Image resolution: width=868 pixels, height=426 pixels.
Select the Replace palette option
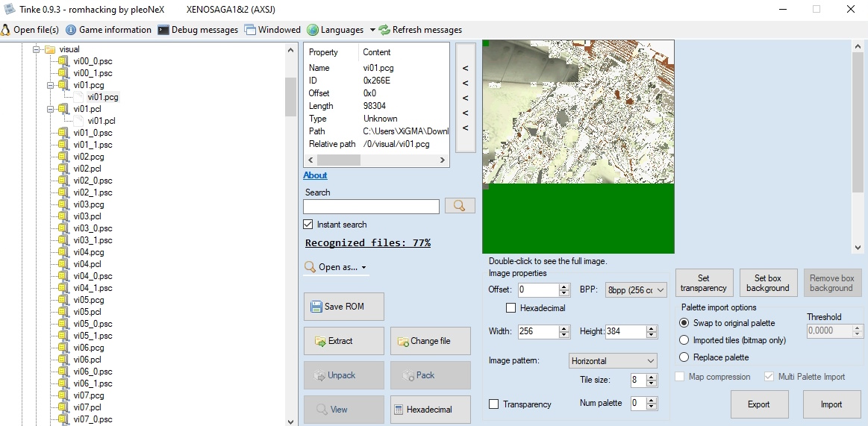(x=684, y=357)
